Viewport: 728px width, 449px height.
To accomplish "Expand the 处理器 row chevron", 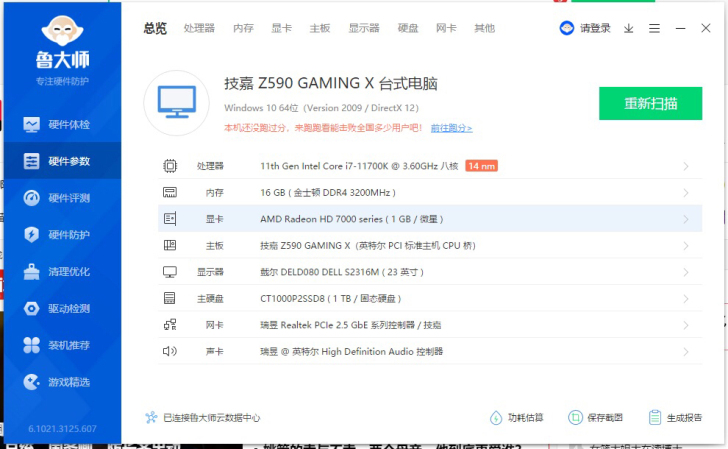I will click(x=686, y=166).
